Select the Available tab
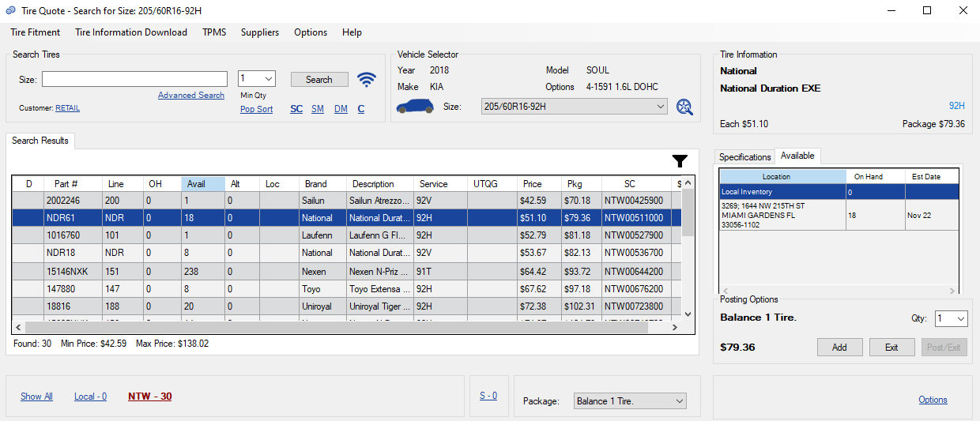Screen dimensions: 980x421 (x=797, y=156)
